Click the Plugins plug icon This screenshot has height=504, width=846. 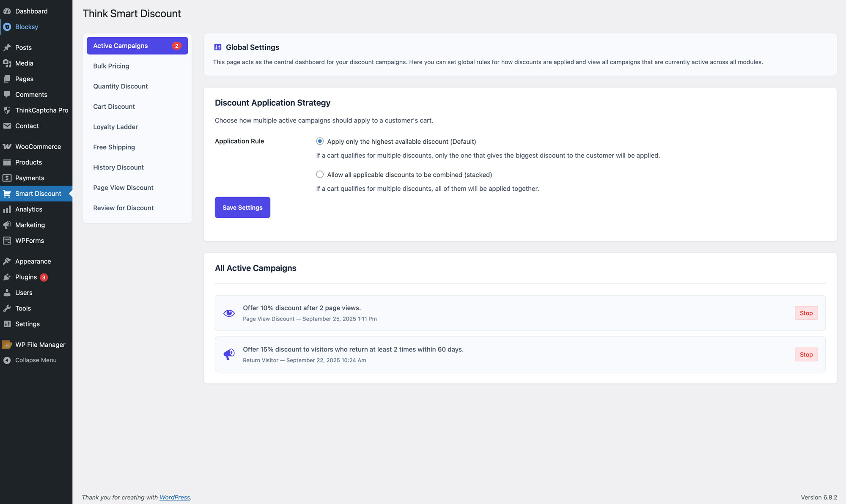click(7, 277)
